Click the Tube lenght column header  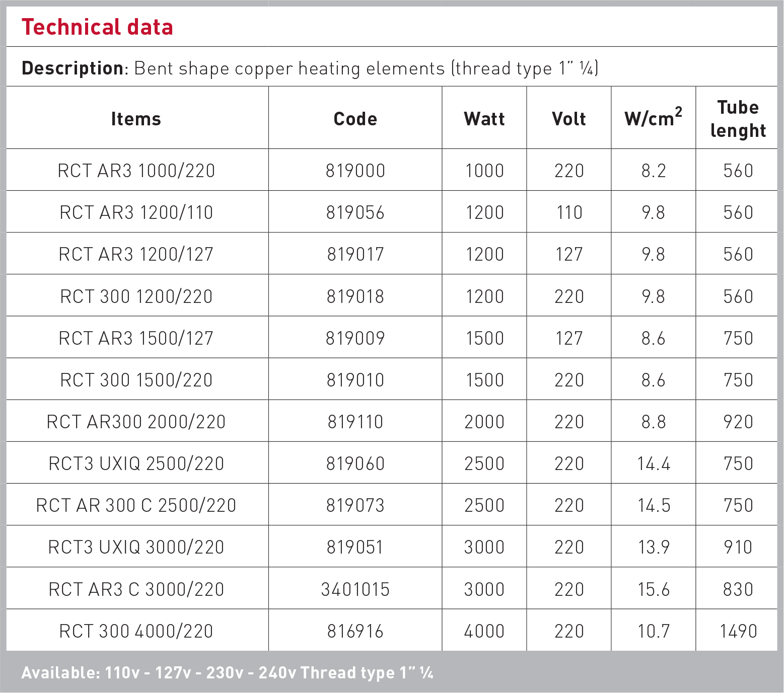(x=738, y=119)
